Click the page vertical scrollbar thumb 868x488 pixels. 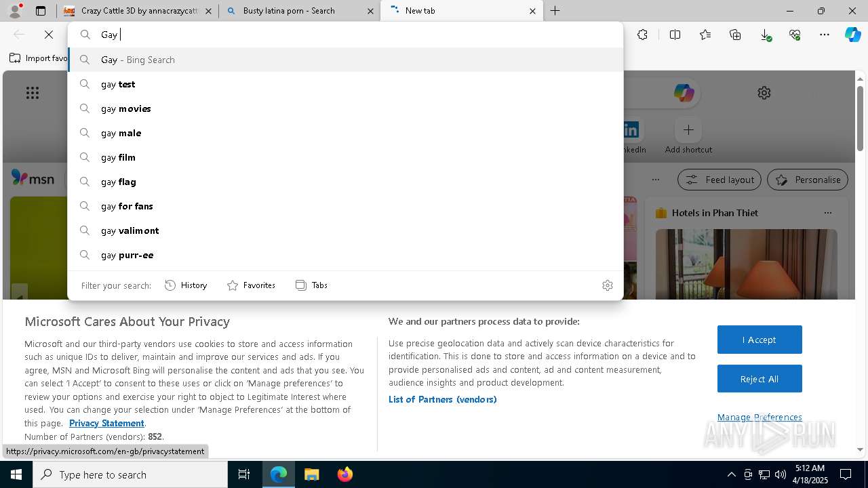pyautogui.click(x=860, y=118)
